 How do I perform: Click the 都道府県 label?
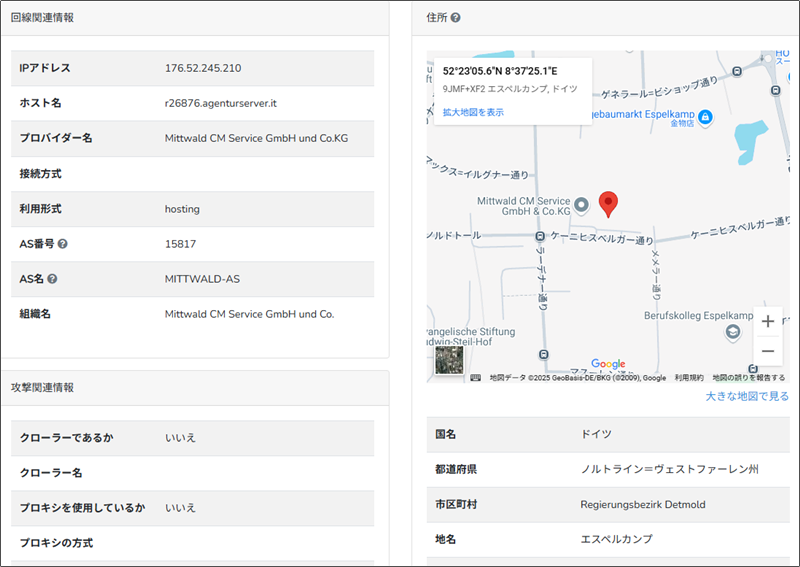coord(456,469)
